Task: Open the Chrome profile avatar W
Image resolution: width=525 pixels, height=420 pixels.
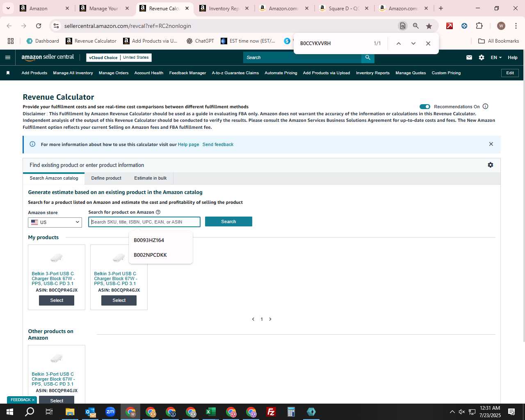Action: point(501,26)
